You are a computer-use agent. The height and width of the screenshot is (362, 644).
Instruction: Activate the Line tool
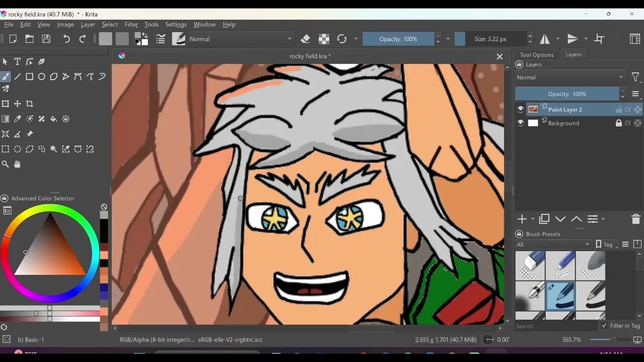[x=18, y=76]
